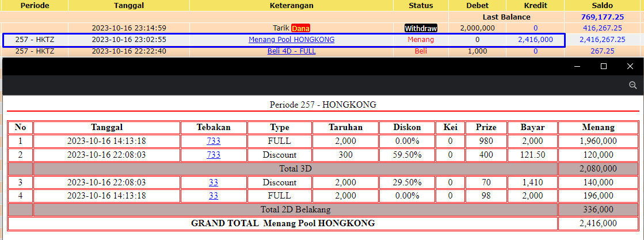
Task: Open the 33 tebakan link in row 4
Action: click(214, 196)
